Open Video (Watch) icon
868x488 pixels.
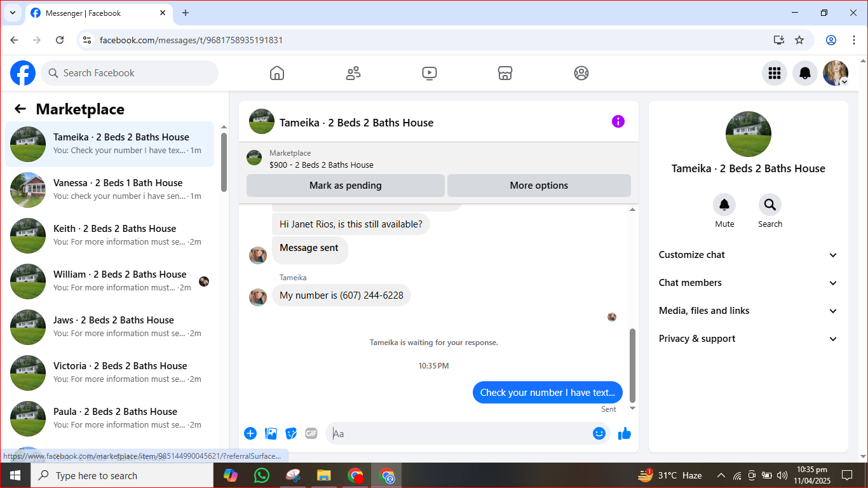pos(430,73)
